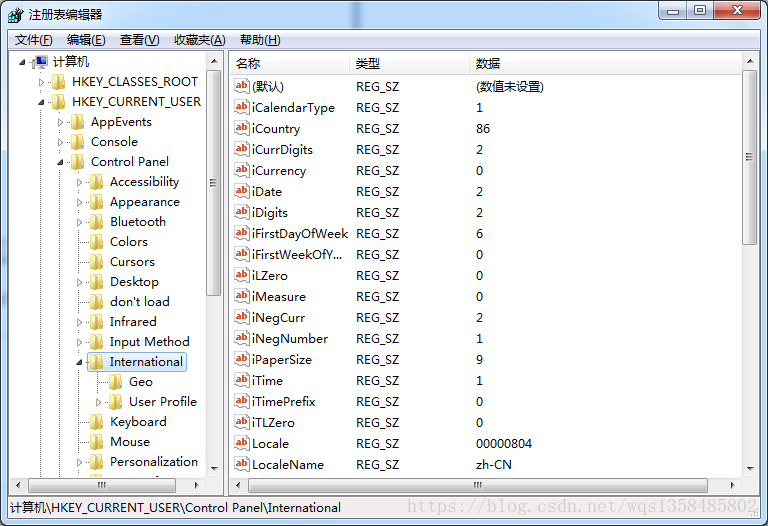Click the don't load folder icon
768x526 pixels.
tap(97, 302)
